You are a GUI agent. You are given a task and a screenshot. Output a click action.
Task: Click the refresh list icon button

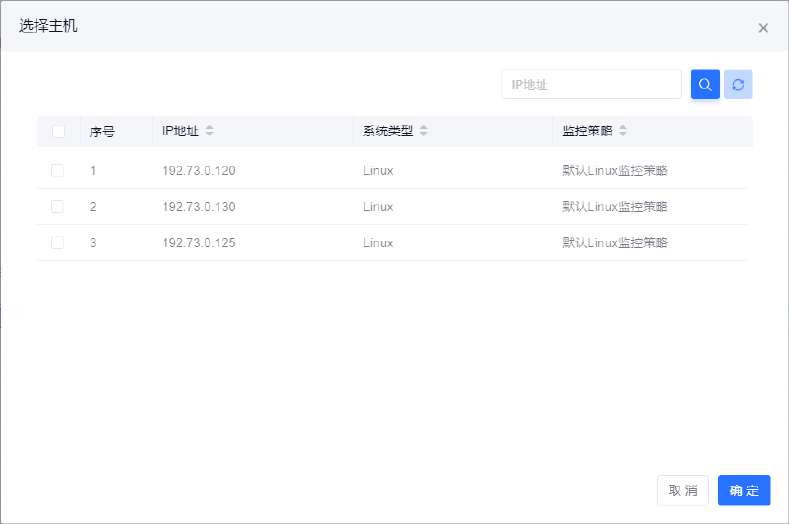pos(738,85)
